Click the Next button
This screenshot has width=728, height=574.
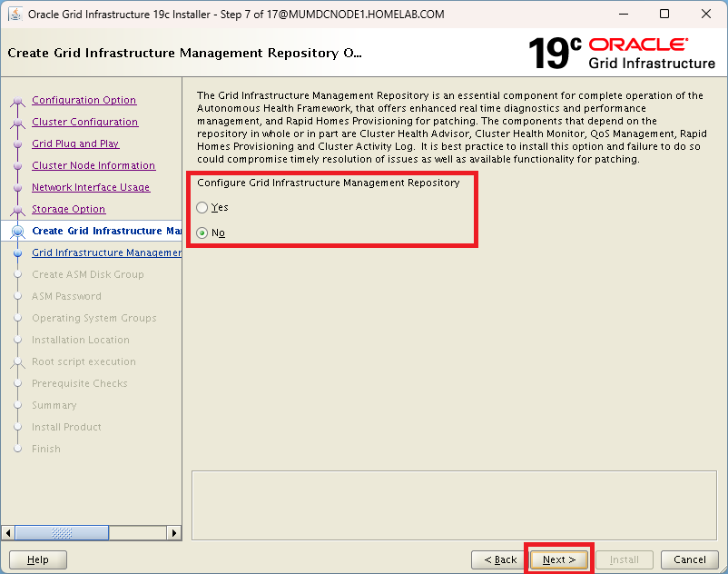pos(559,559)
